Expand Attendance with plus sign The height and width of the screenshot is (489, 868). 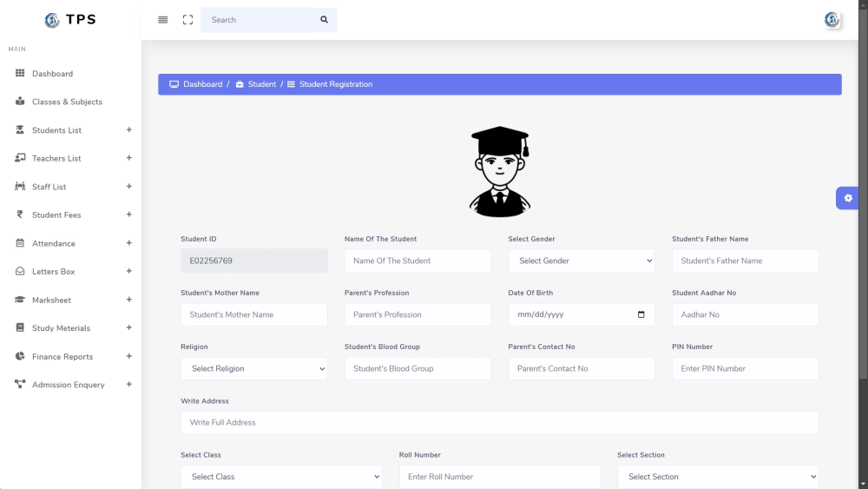(x=129, y=243)
